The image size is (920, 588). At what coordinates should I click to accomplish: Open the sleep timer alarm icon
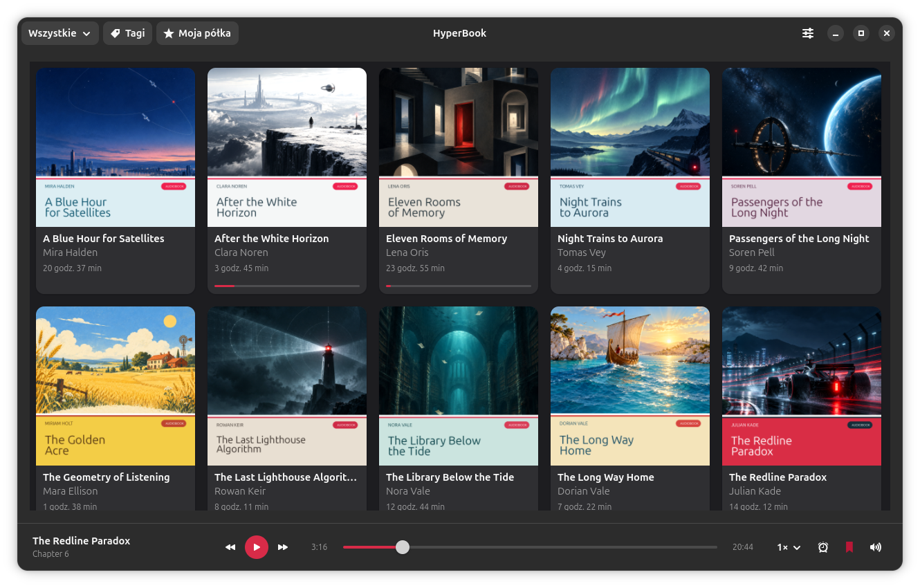coord(823,547)
